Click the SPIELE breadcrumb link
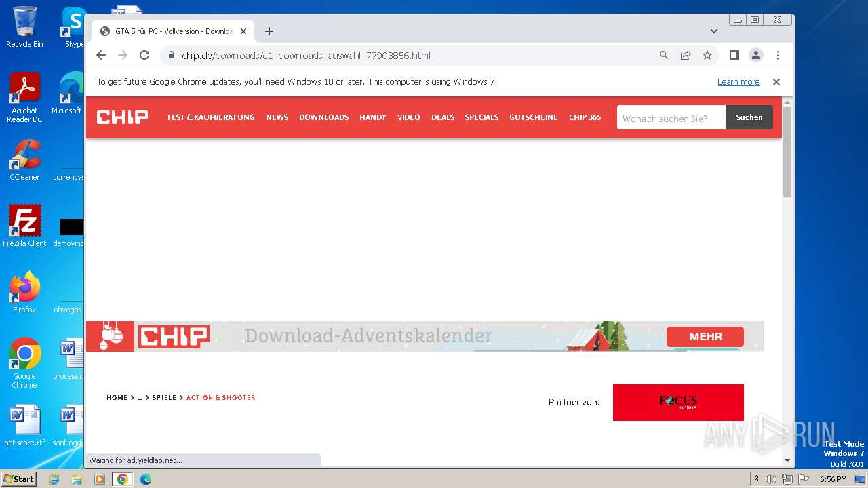868x488 pixels. [164, 398]
